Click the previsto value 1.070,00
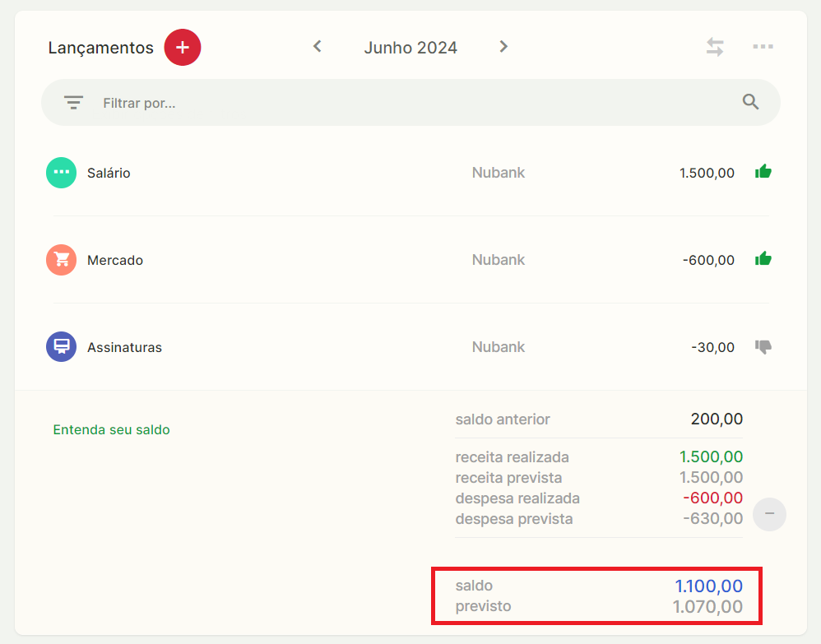The image size is (821, 644). click(x=707, y=607)
